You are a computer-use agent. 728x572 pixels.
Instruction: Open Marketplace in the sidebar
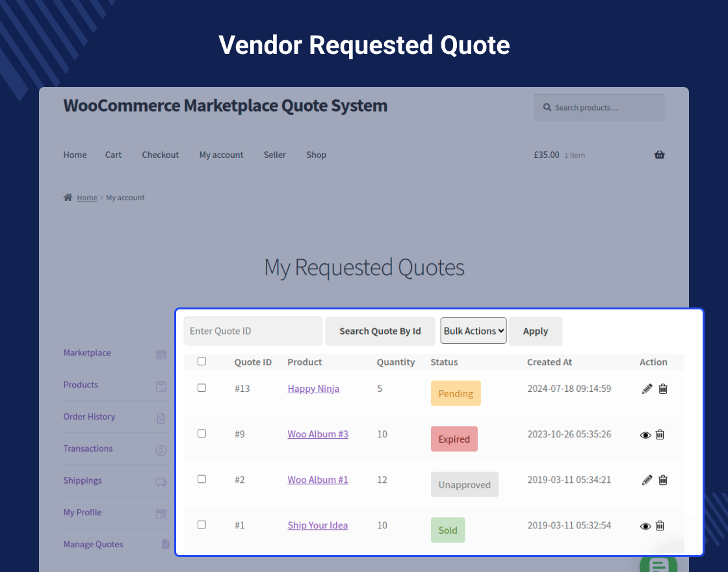(x=87, y=352)
